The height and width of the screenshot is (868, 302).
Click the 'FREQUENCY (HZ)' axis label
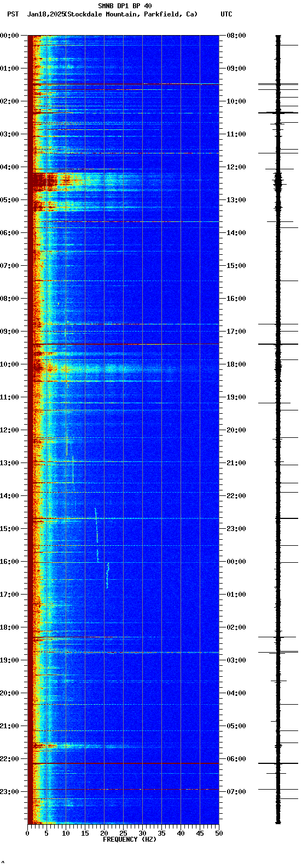130,840
